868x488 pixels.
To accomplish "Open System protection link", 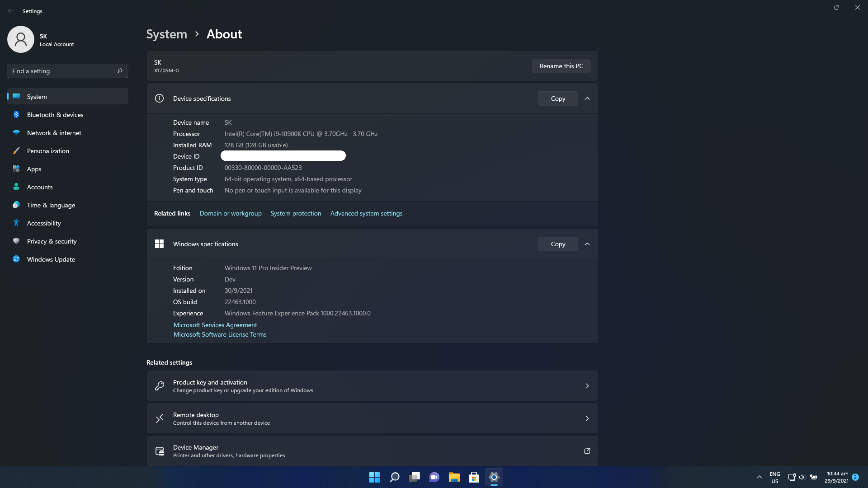I will coord(296,213).
